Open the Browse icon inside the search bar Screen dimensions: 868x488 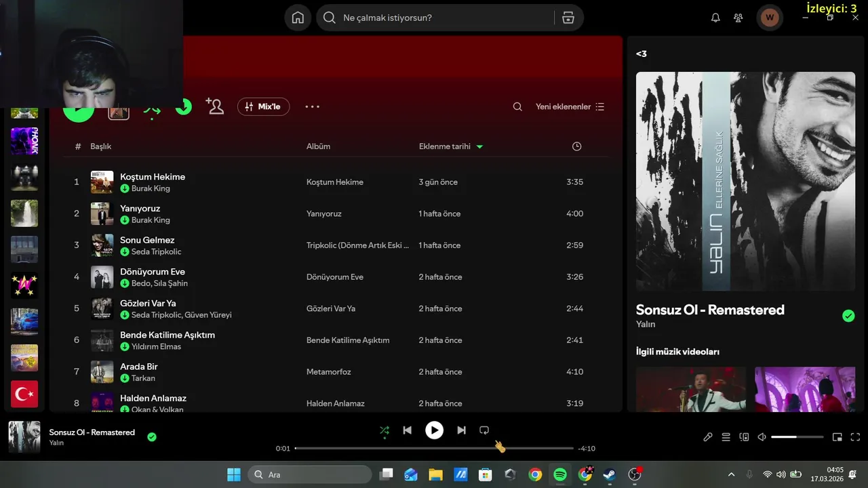(568, 18)
